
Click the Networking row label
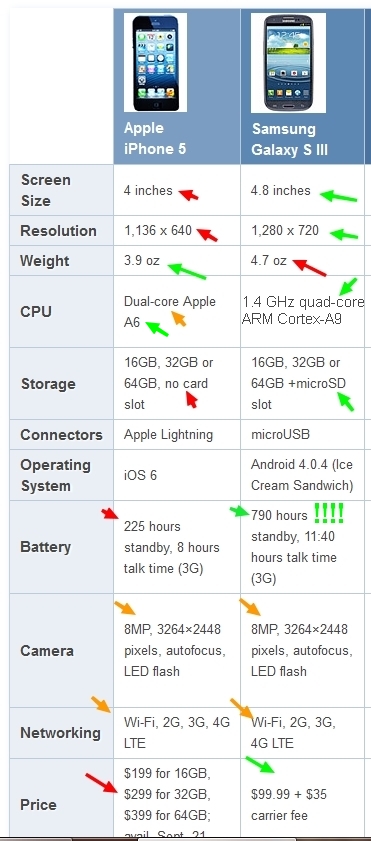pos(61,733)
